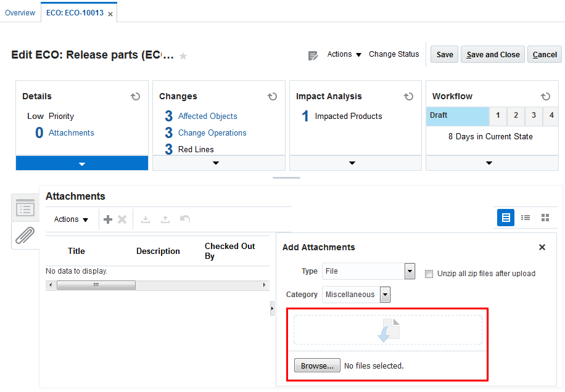The width and height of the screenshot is (565, 392).
Task: Switch to the Overview tab
Action: pos(20,13)
